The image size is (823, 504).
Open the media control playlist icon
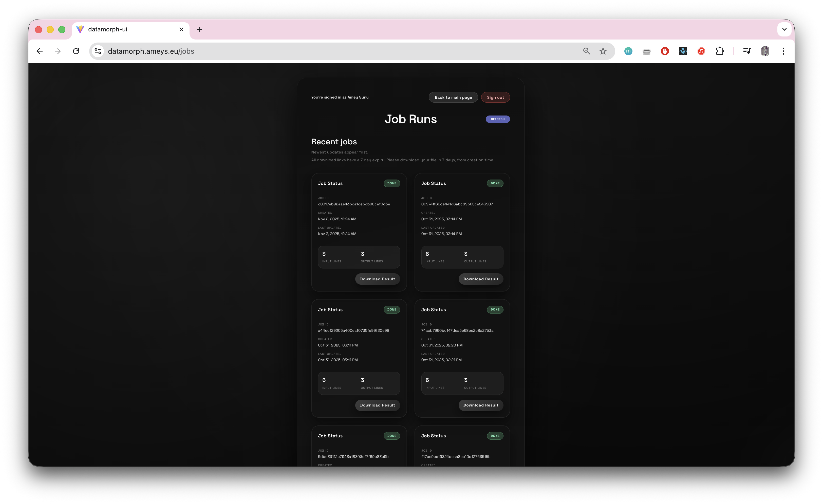tap(747, 51)
